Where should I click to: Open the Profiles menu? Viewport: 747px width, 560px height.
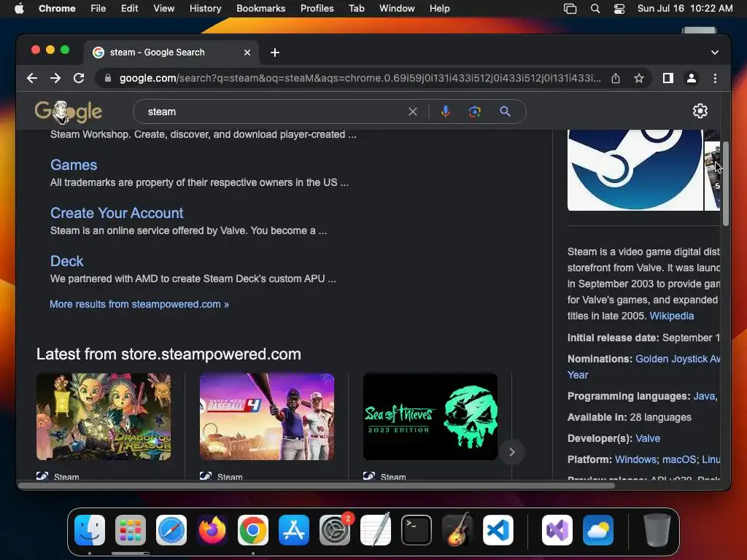click(317, 9)
